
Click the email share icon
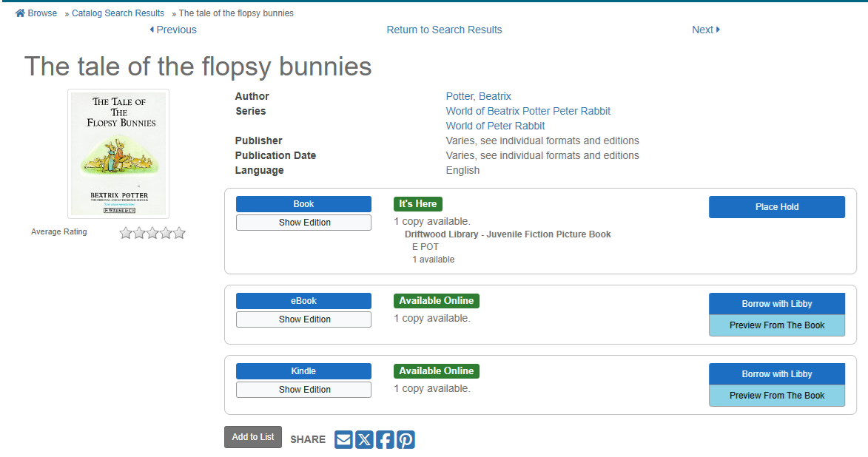tap(343, 440)
